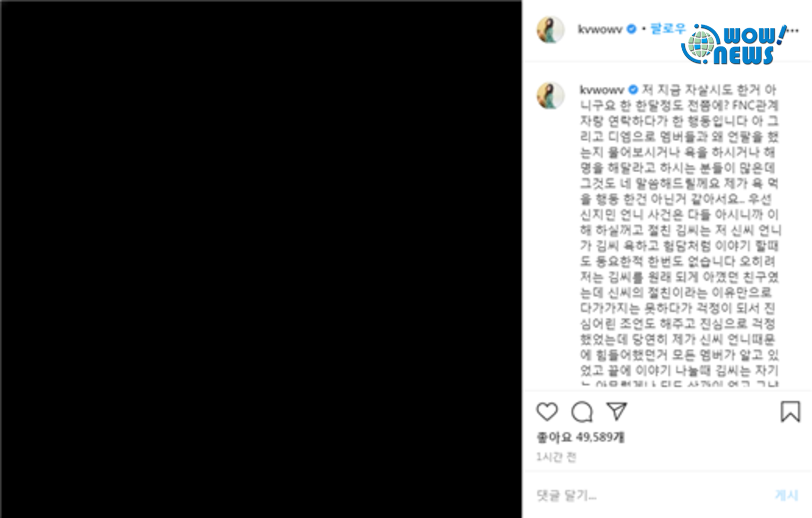The height and width of the screenshot is (518, 812).
Task: Click verified badge beside caption username
Action: tap(633, 90)
